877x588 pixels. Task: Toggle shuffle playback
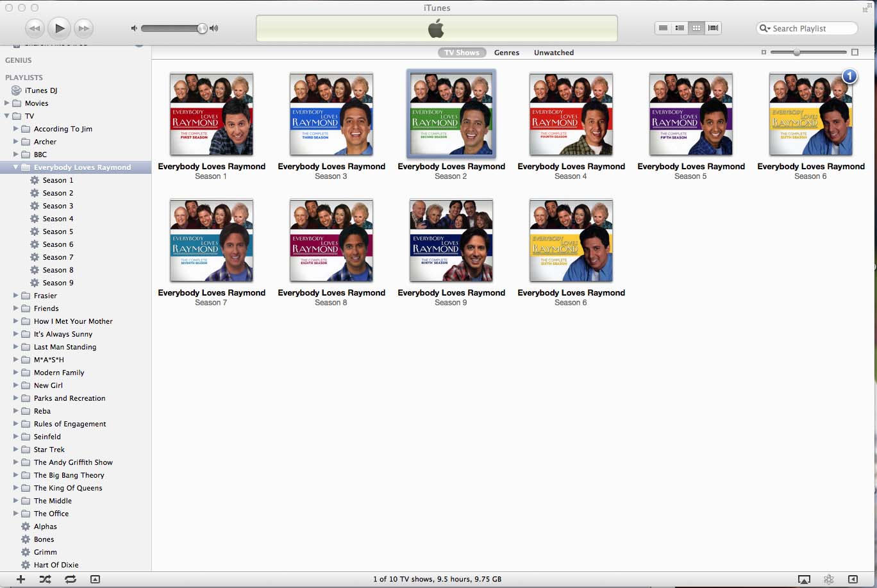(45, 579)
